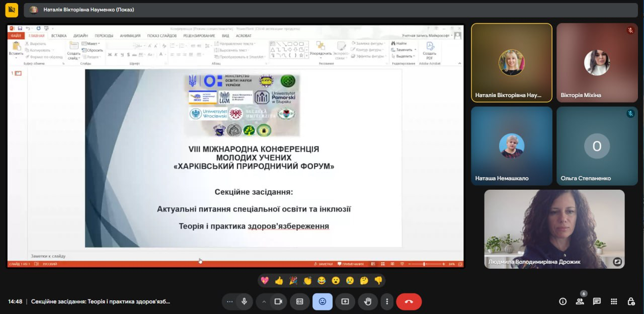Open the in-call chat panel
Image resolution: width=644 pixels, height=314 pixels.
[x=597, y=301]
